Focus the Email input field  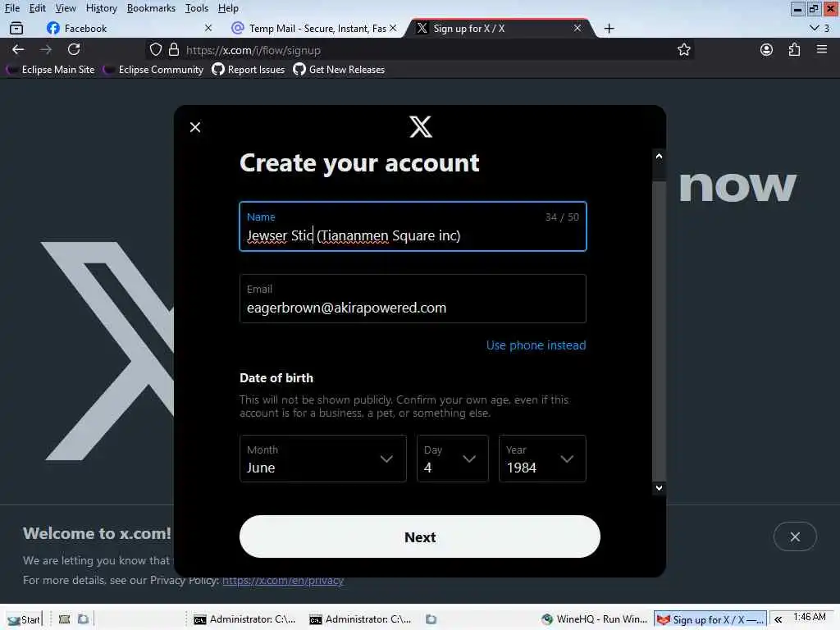pos(413,299)
